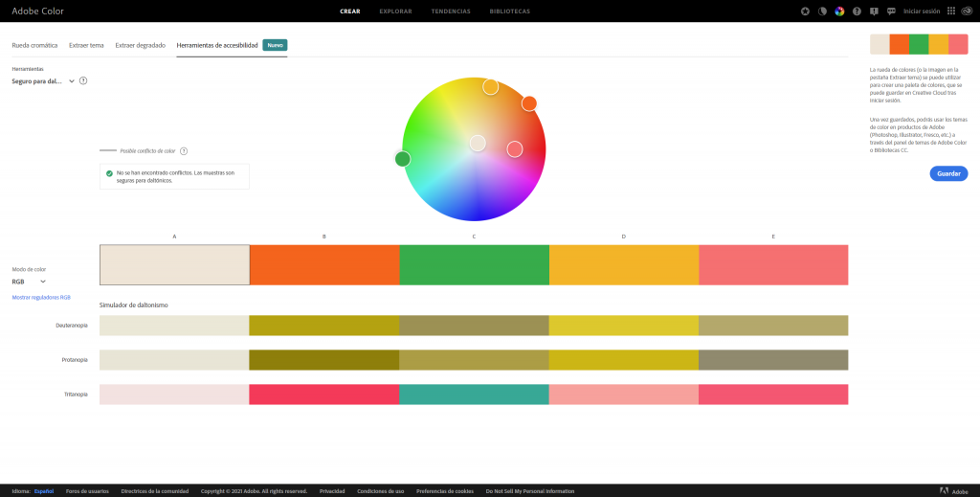The width and height of the screenshot is (980, 497).
Task: Open Condiciones de uso footer link
Action: point(381,491)
